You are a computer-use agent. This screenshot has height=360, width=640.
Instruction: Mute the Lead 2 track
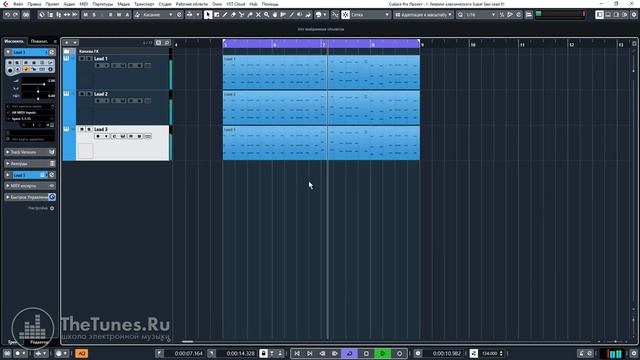pyautogui.click(x=82, y=94)
